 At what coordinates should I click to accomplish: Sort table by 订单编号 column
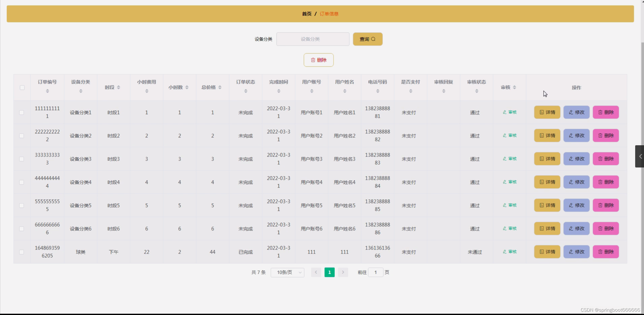click(x=47, y=91)
